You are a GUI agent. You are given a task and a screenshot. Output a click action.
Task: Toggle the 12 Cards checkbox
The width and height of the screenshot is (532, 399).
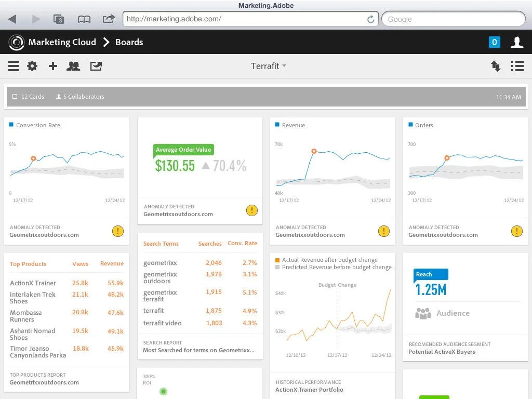click(15, 97)
